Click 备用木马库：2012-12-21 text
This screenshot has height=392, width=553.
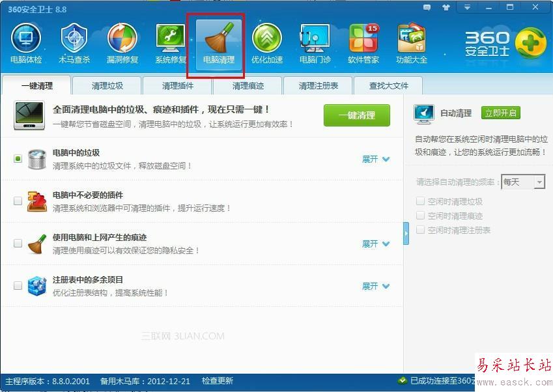tap(145, 381)
